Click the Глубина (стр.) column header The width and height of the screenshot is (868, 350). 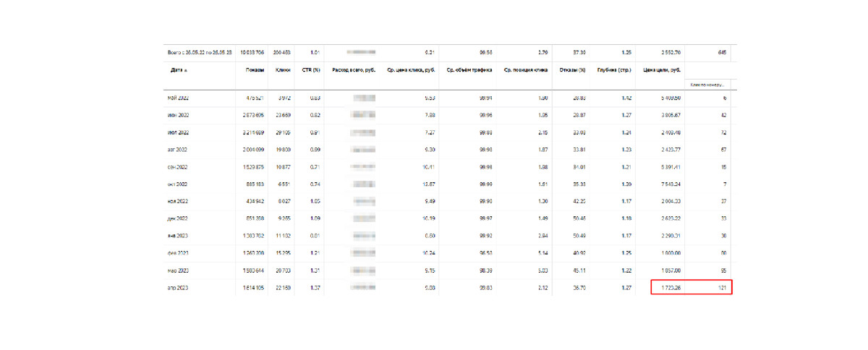(x=614, y=70)
